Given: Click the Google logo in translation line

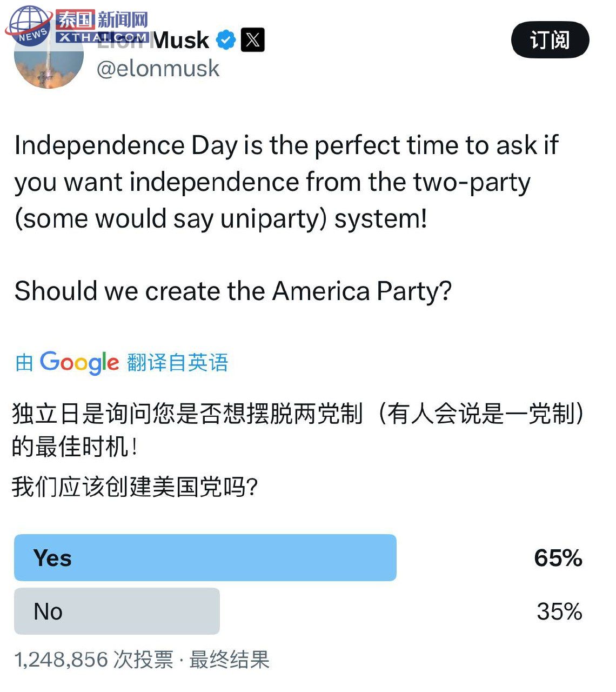Looking at the screenshot, I should tap(79, 362).
